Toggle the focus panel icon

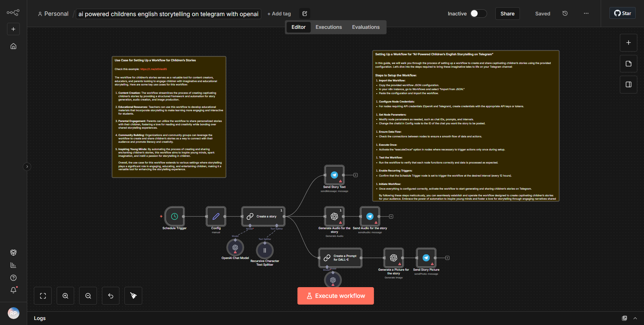(x=629, y=84)
